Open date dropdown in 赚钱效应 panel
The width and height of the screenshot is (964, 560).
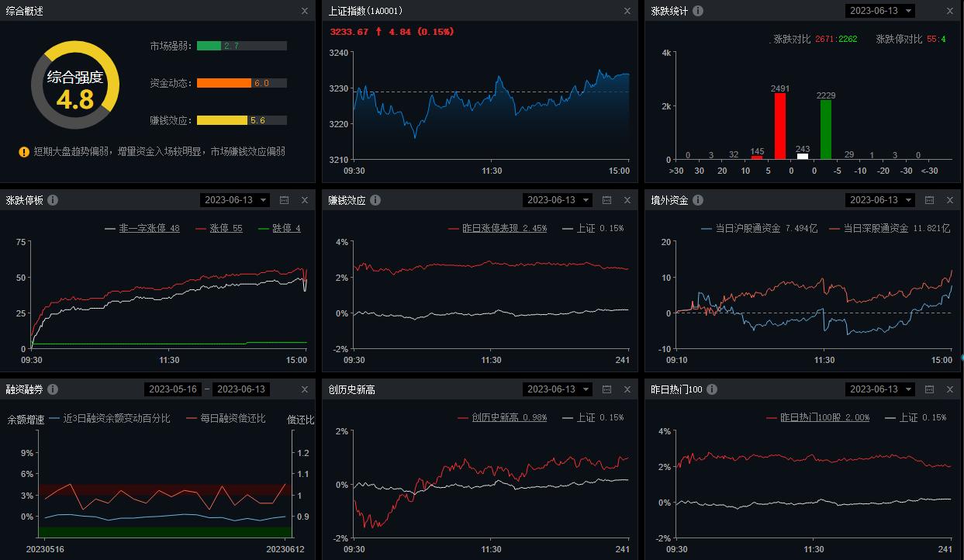pyautogui.click(x=557, y=200)
